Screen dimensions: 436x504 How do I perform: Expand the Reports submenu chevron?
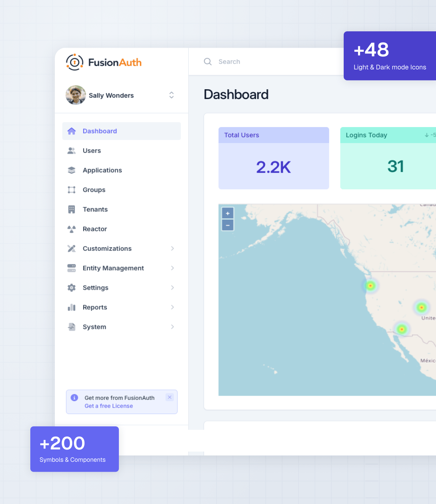pyautogui.click(x=172, y=307)
